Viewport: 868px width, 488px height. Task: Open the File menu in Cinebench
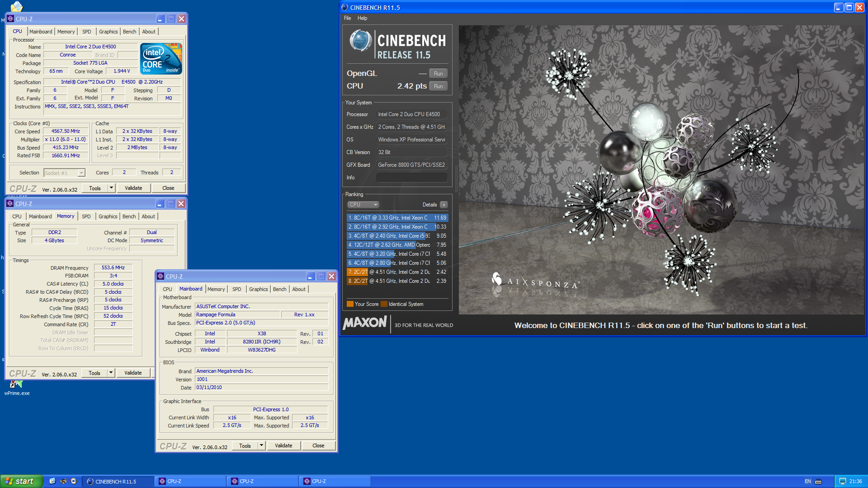point(347,18)
